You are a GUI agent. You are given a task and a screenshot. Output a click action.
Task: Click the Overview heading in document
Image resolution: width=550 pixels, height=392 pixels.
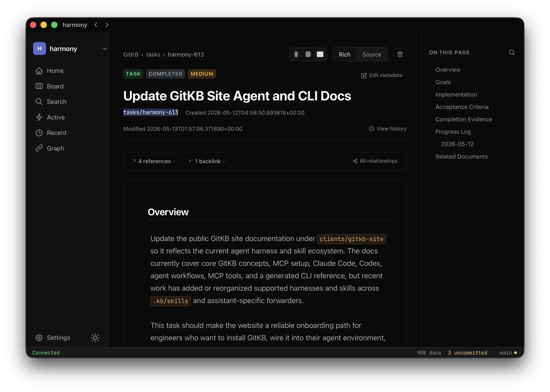[168, 212]
